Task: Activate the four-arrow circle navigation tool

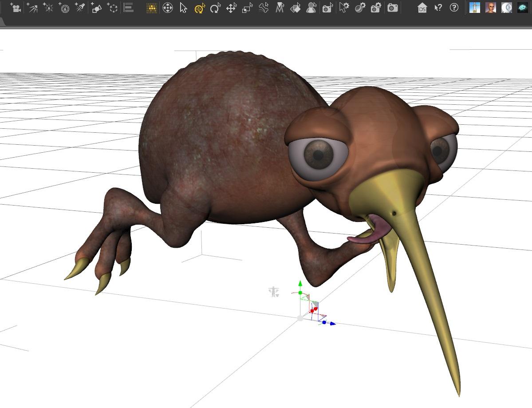Action: tap(168, 8)
